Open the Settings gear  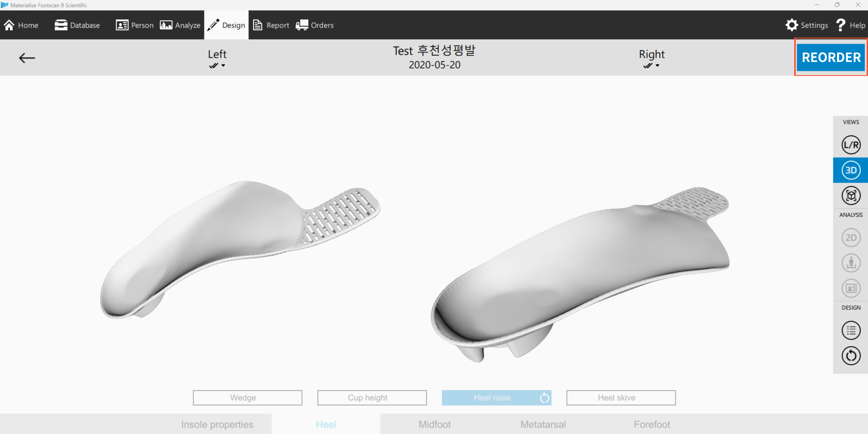(x=807, y=25)
